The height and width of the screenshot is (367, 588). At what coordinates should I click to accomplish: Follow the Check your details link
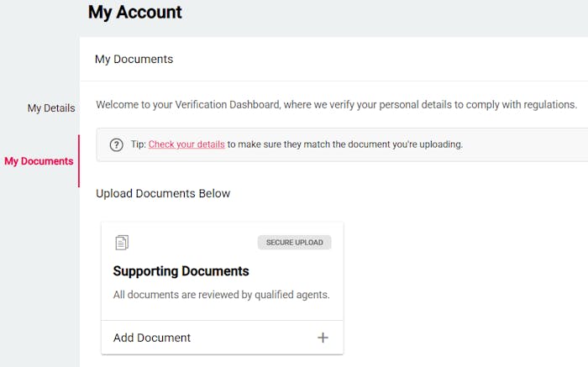point(186,144)
